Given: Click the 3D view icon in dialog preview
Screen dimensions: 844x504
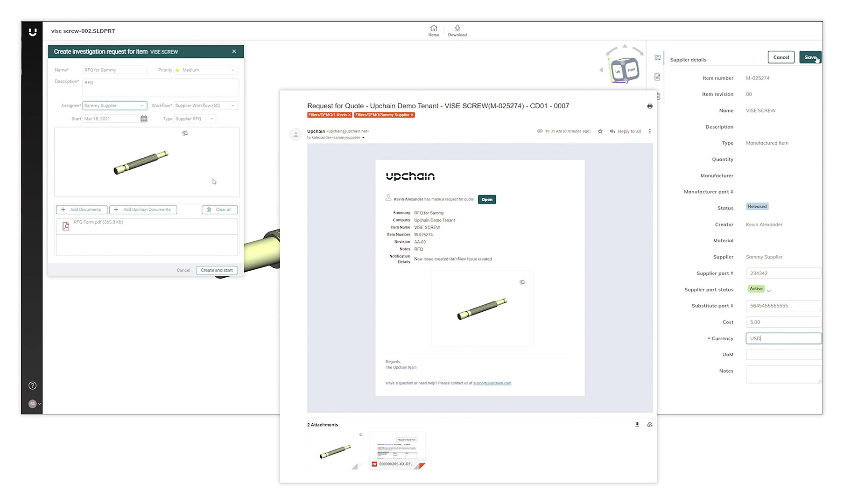Looking at the screenshot, I should 185,133.
